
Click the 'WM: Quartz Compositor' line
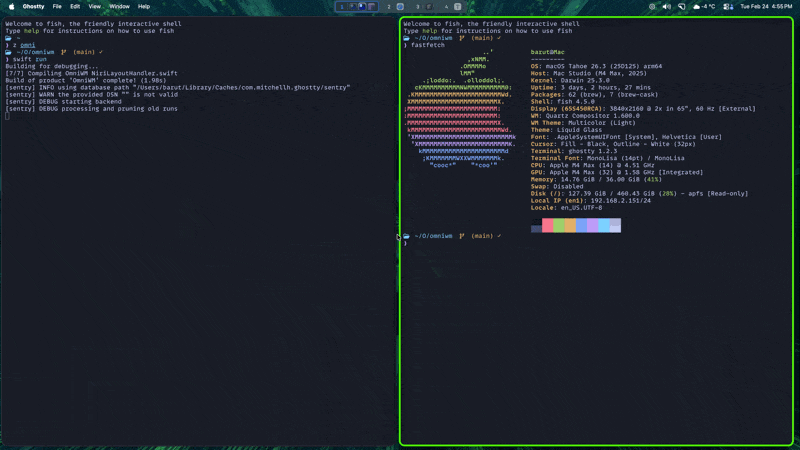tap(585, 116)
